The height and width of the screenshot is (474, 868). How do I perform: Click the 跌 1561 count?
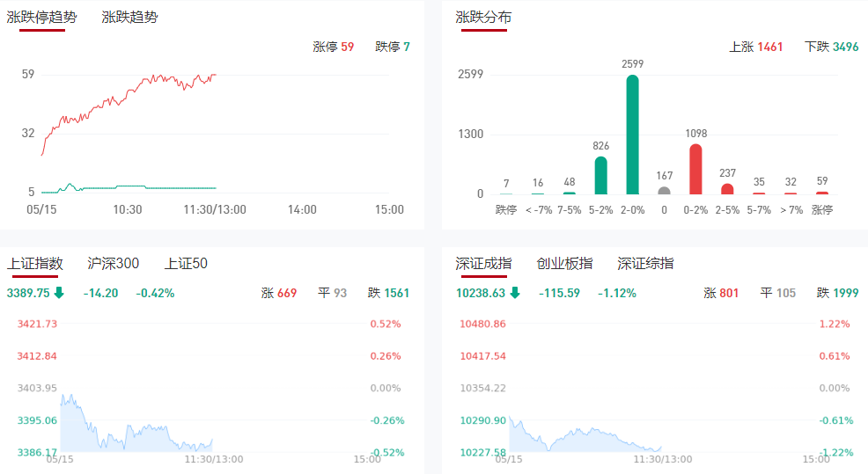(388, 293)
